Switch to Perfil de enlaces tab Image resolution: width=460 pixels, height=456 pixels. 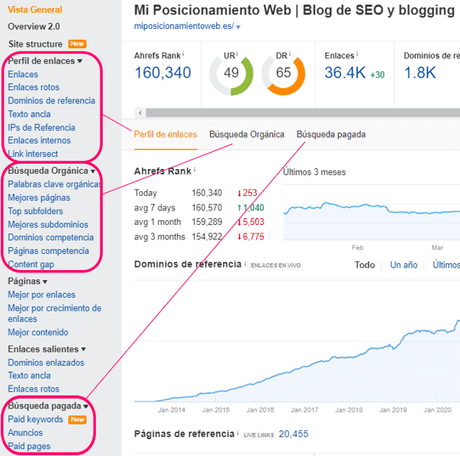tap(165, 134)
